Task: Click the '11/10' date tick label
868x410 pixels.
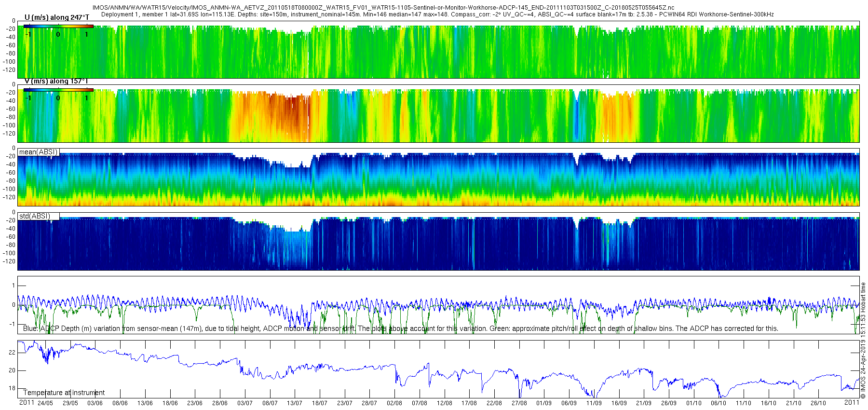Action: click(x=744, y=403)
